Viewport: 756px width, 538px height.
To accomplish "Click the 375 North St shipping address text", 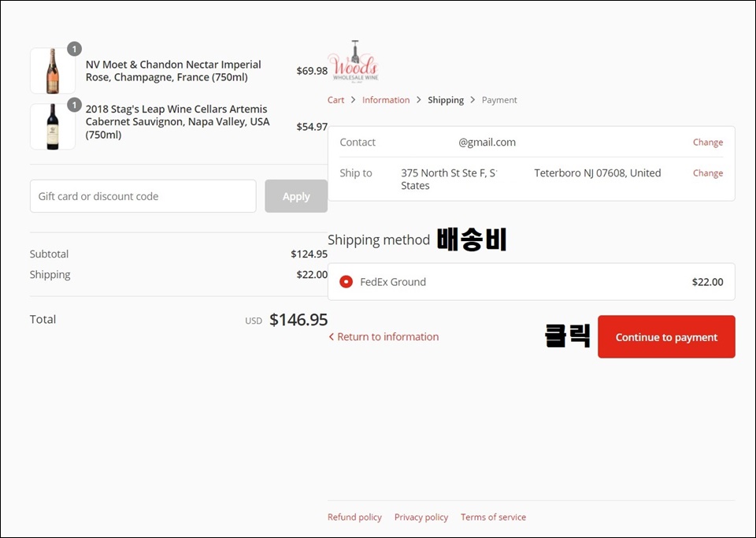I will tap(531, 179).
